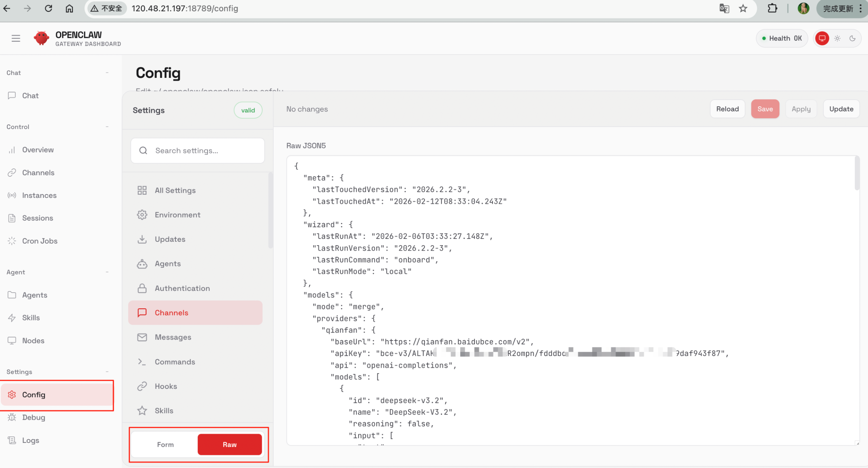The image size is (868, 468).
Task: Collapse the Control sidebar section
Action: [x=107, y=127]
